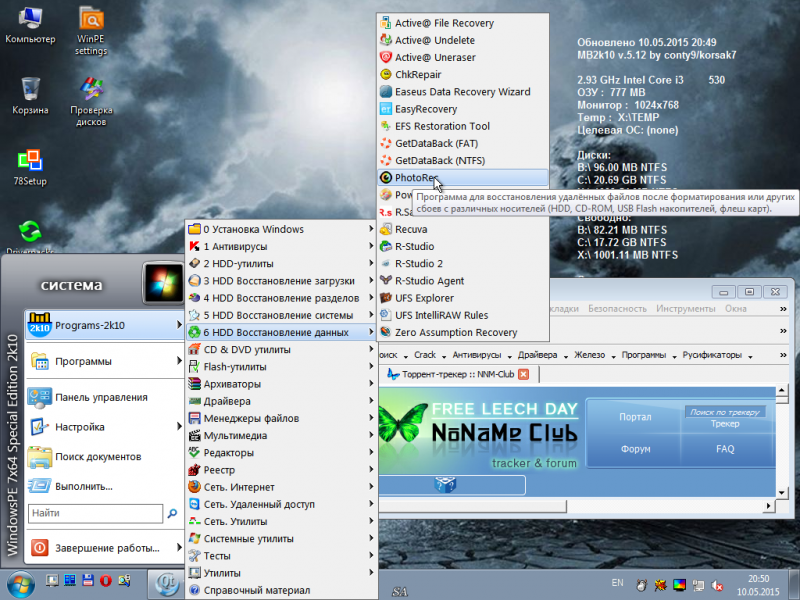The height and width of the screenshot is (600, 800).
Task: Close the NNM-Club browser tab
Action: [523, 374]
